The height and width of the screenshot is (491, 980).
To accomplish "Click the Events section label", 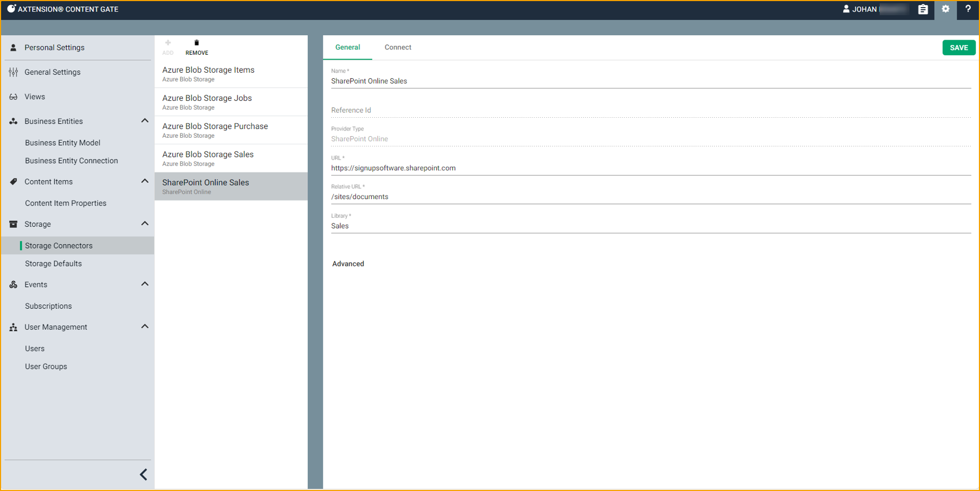I will pyautogui.click(x=36, y=285).
